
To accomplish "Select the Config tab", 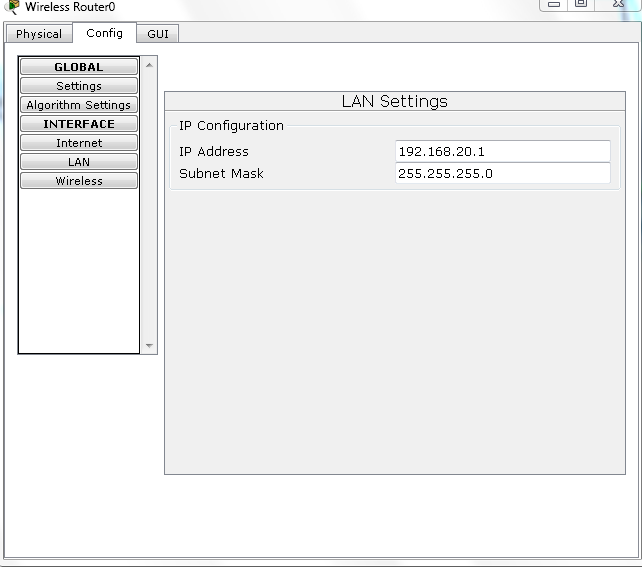I will (x=104, y=33).
